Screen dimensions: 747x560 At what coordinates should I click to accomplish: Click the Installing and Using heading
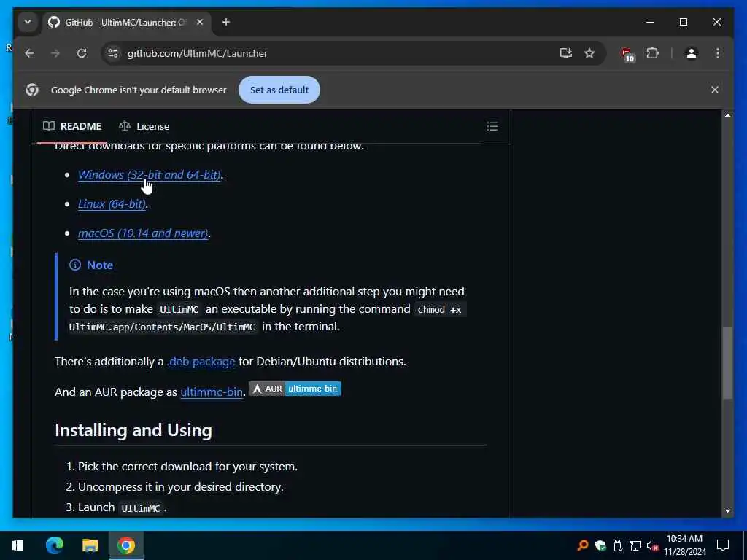pyautogui.click(x=133, y=430)
